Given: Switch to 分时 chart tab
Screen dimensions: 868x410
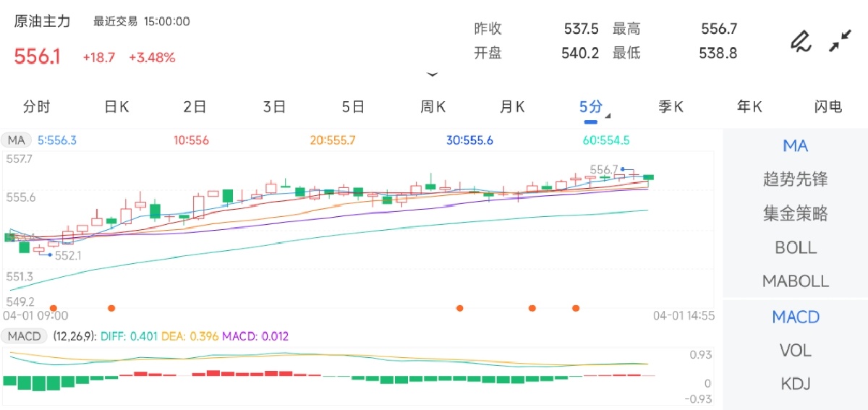Looking at the screenshot, I should (x=36, y=107).
